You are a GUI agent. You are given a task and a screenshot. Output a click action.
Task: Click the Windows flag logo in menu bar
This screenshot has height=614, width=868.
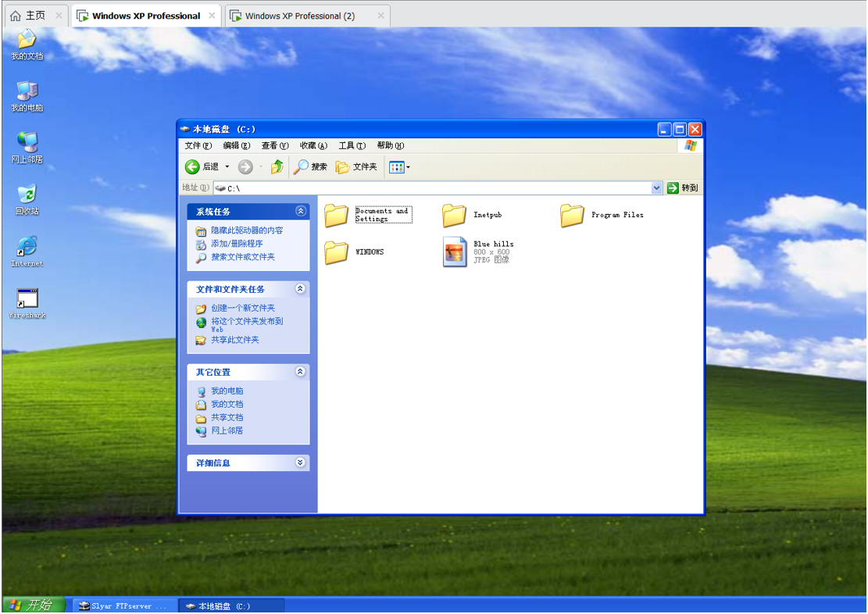coord(691,145)
